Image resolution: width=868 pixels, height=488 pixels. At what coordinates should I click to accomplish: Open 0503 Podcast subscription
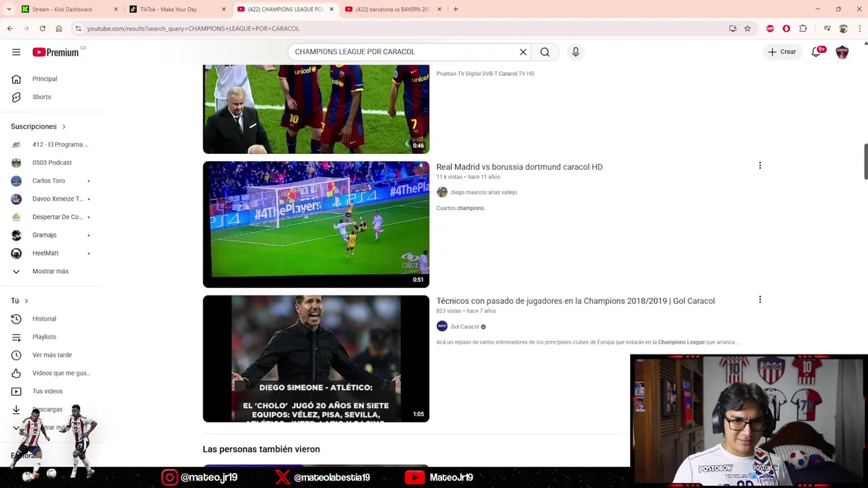[x=52, y=163]
